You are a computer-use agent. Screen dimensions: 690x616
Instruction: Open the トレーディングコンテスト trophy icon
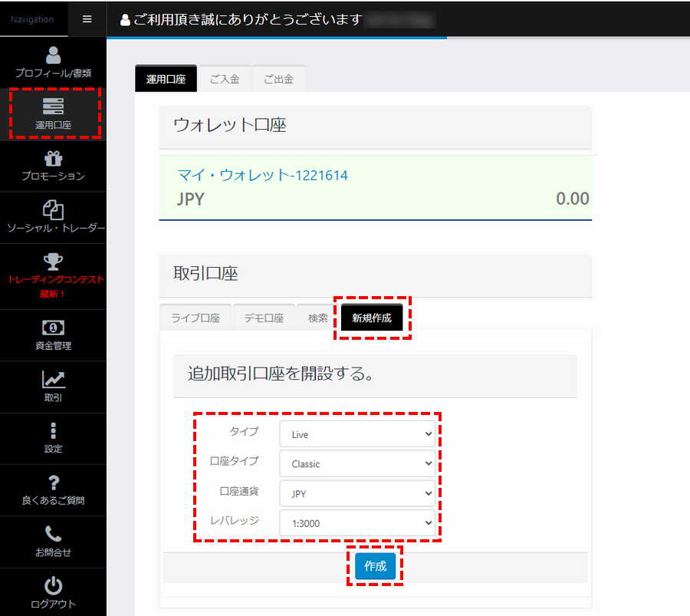tap(53, 262)
